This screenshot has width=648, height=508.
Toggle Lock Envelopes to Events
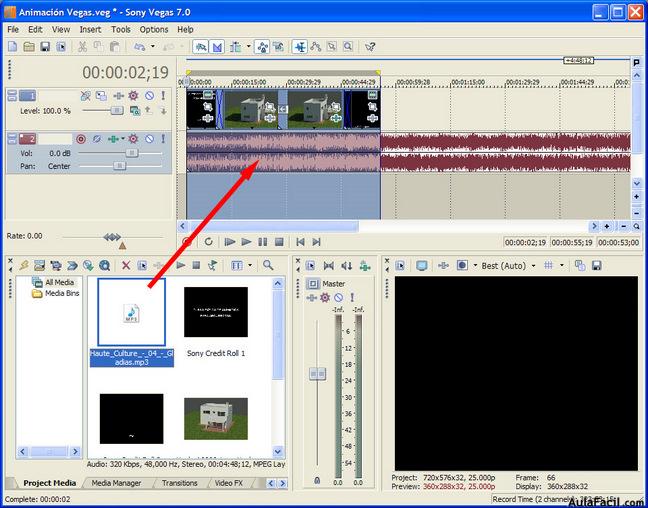262,47
